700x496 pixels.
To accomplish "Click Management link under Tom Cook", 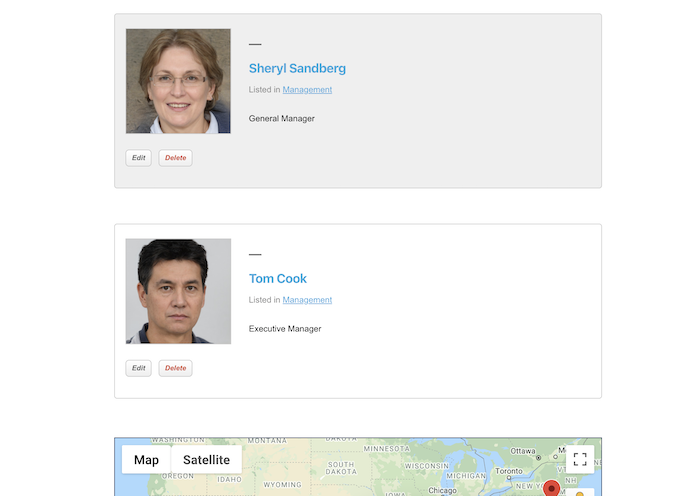I will (x=307, y=300).
